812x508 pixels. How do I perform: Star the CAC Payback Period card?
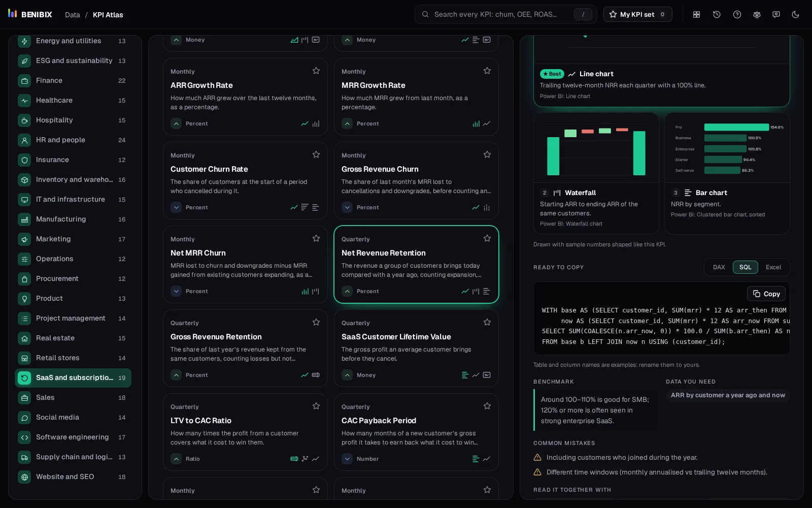(487, 406)
